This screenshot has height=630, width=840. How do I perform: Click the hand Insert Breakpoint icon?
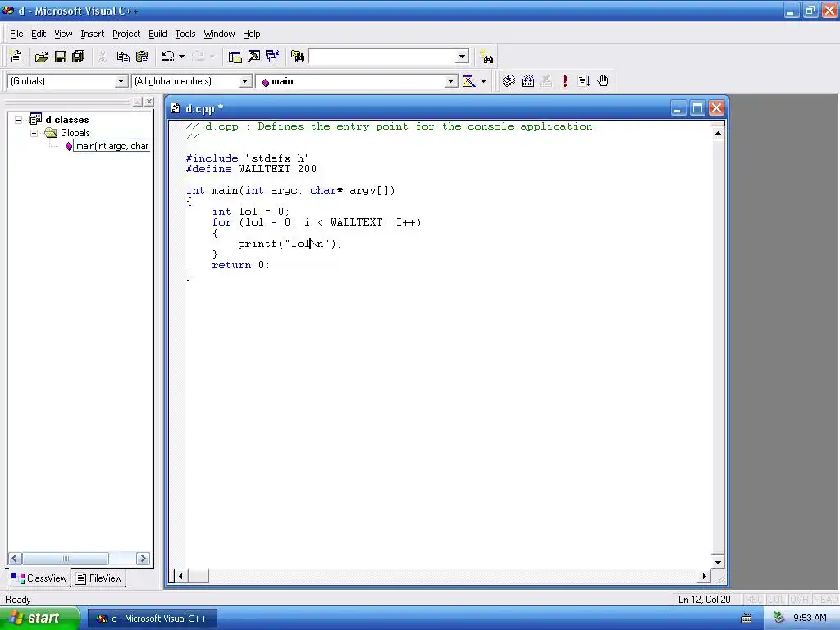(x=603, y=81)
